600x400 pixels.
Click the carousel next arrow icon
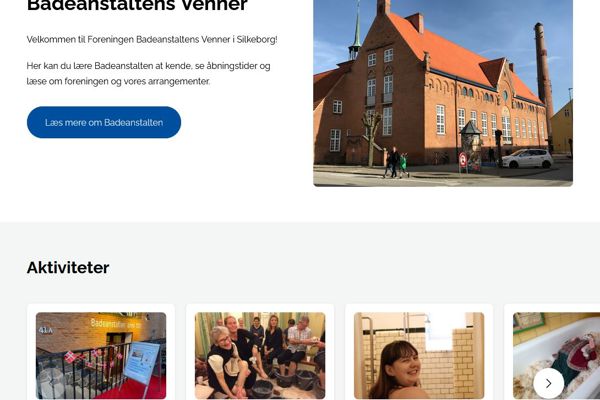pyautogui.click(x=548, y=383)
